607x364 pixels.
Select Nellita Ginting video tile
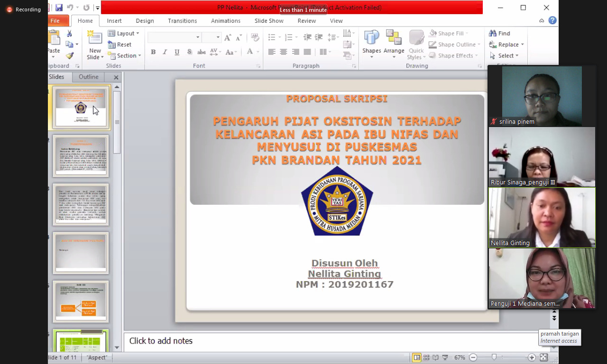542,218
